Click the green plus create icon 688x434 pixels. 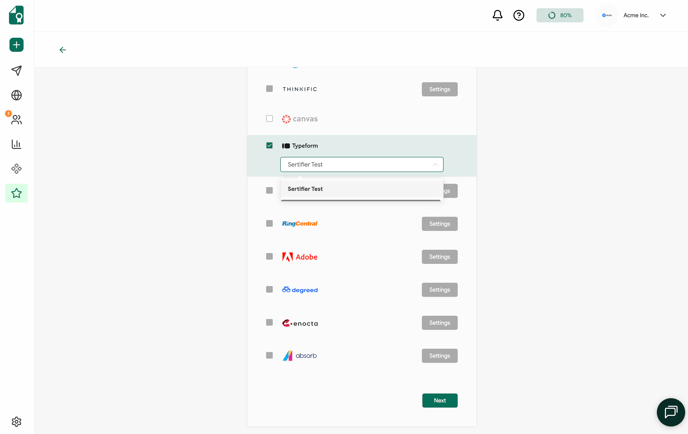[x=16, y=45]
